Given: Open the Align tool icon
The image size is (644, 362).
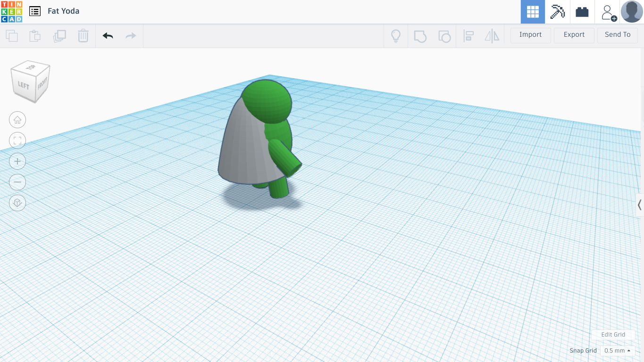Looking at the screenshot, I should (x=468, y=36).
